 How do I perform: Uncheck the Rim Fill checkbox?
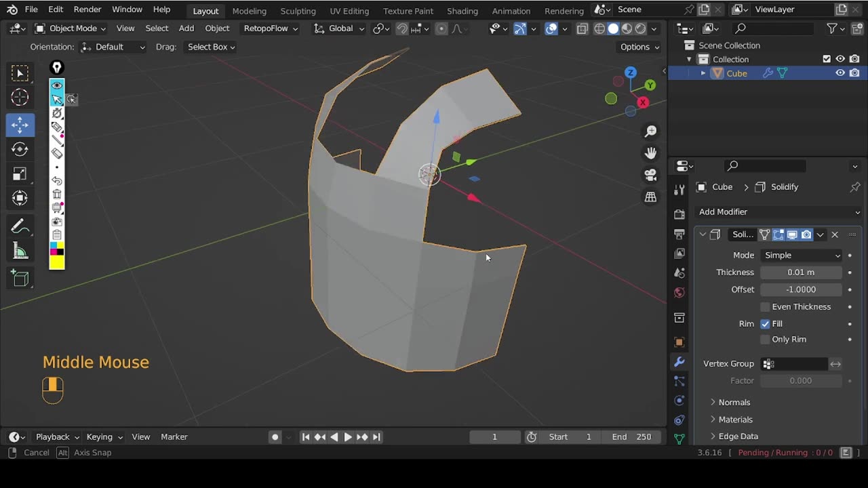pos(765,324)
